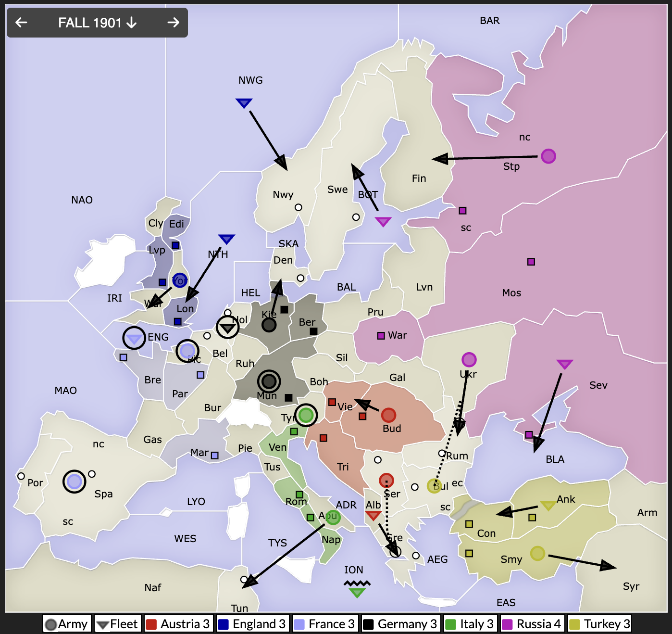Screen dimensions: 672x634
Task: Select the Italian army in Apu
Action: coord(333,517)
